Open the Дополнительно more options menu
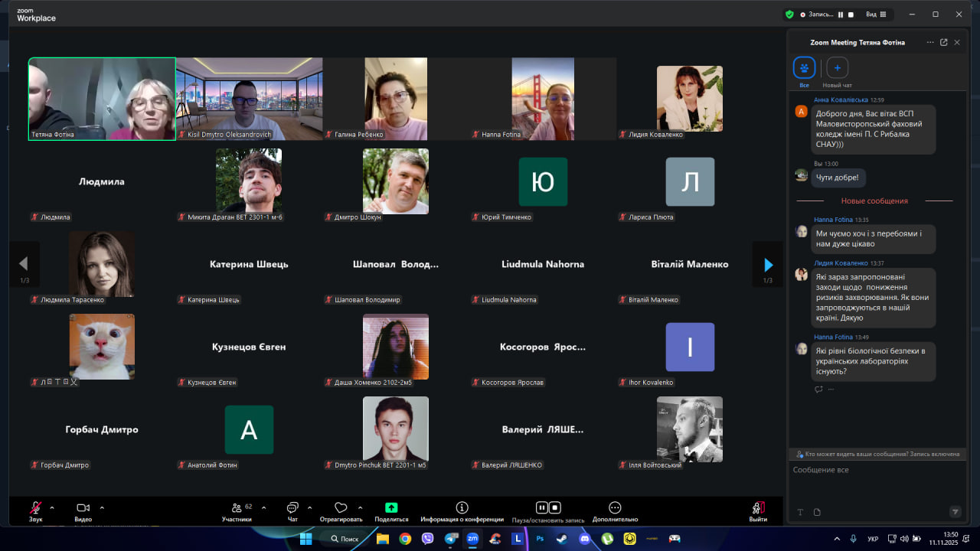The width and height of the screenshot is (980, 551). click(614, 507)
